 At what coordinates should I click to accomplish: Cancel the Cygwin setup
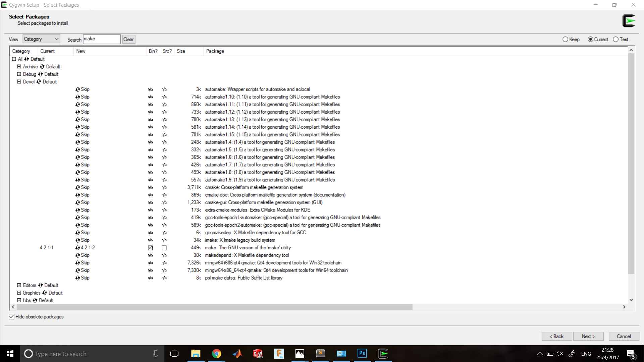click(624, 336)
